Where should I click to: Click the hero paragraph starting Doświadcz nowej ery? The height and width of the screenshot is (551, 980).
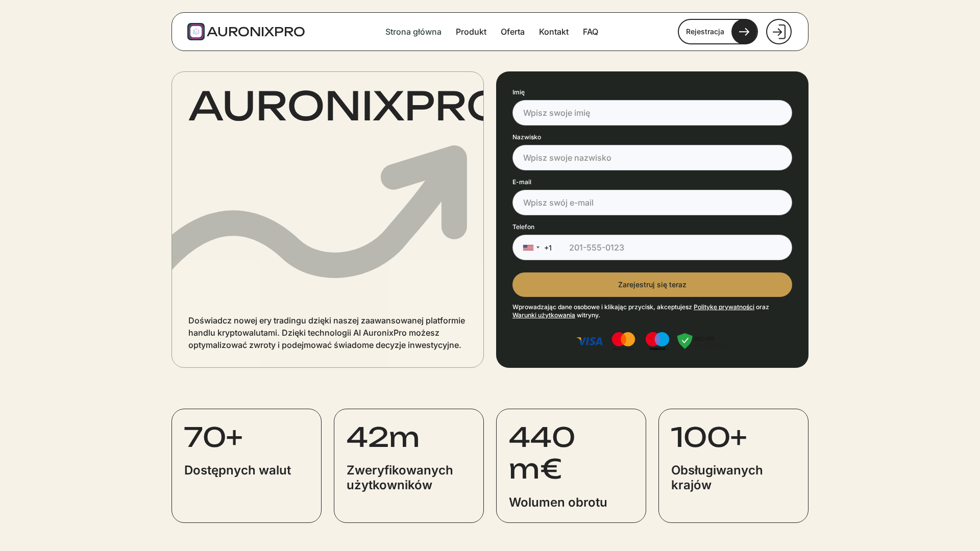pyautogui.click(x=327, y=333)
